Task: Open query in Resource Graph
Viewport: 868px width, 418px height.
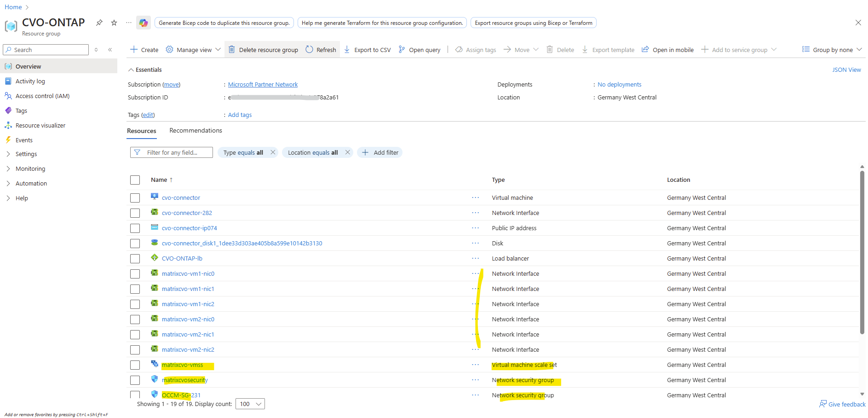Action: coord(420,50)
